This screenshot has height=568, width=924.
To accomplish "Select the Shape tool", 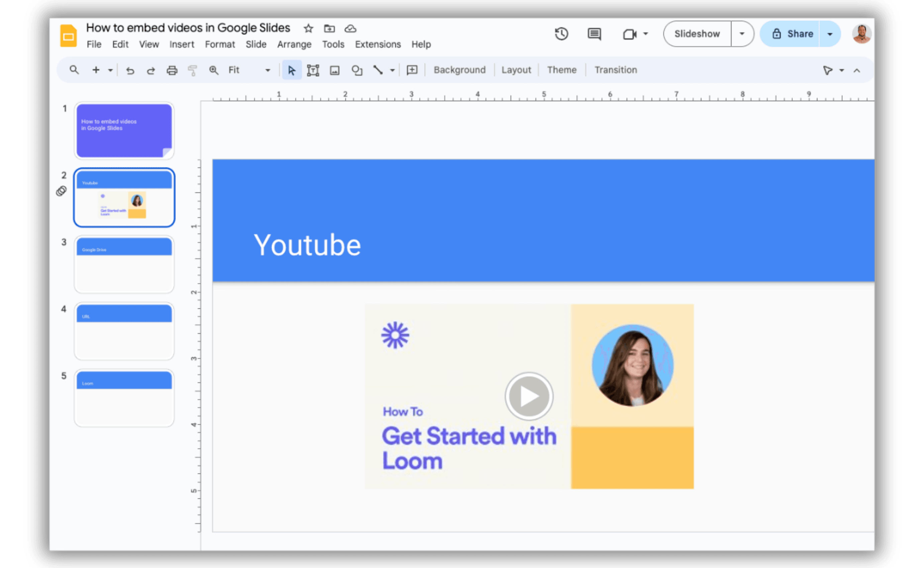I will click(356, 70).
